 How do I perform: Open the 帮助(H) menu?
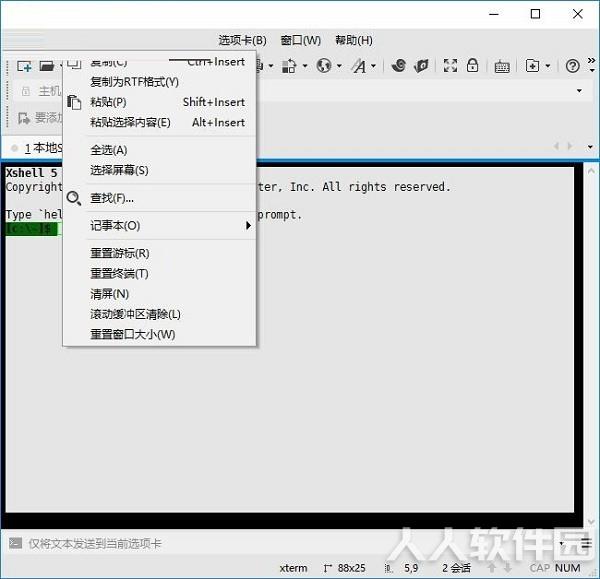[x=354, y=40]
